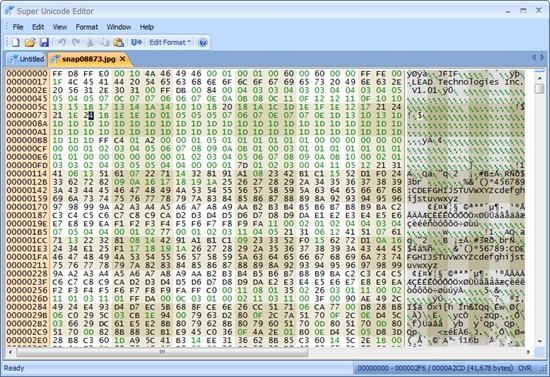The image size is (550, 377).
Task: Undo the last edit
Action: click(62, 42)
